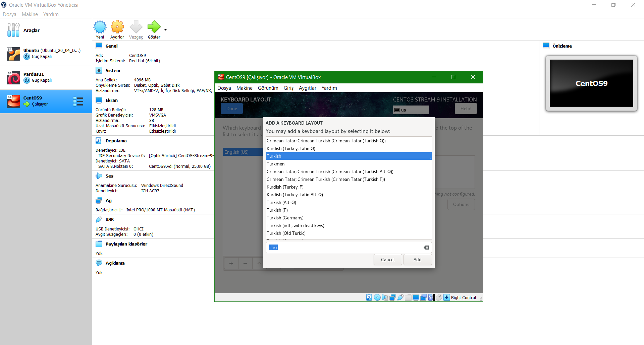Select Kurdish (Turkey, Latin Q) layout
This screenshot has height=345, width=644.
pyautogui.click(x=348, y=148)
